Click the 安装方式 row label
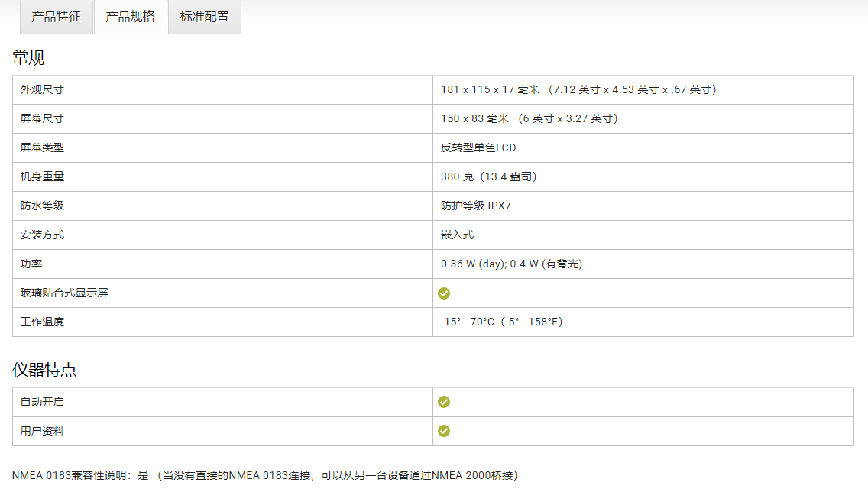The image size is (868, 489). click(x=42, y=235)
